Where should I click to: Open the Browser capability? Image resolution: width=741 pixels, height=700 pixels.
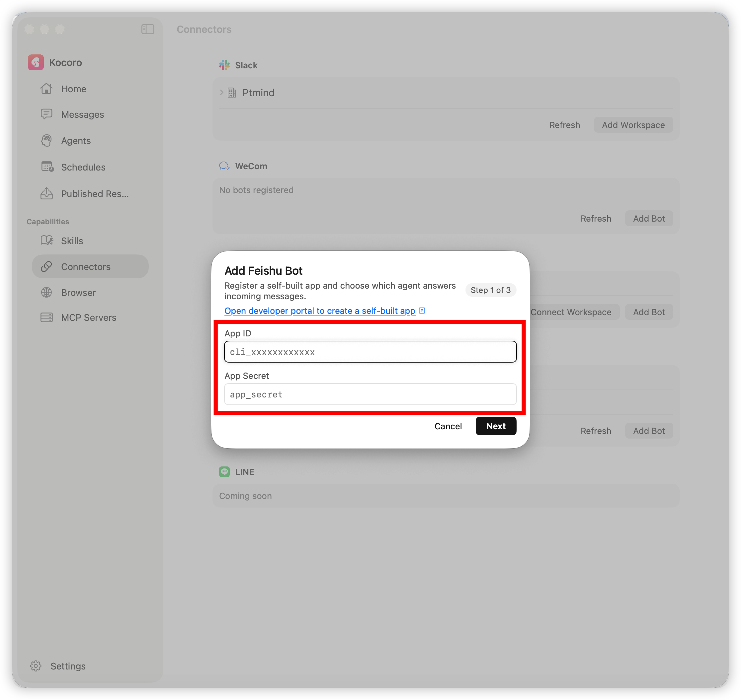click(x=90, y=293)
